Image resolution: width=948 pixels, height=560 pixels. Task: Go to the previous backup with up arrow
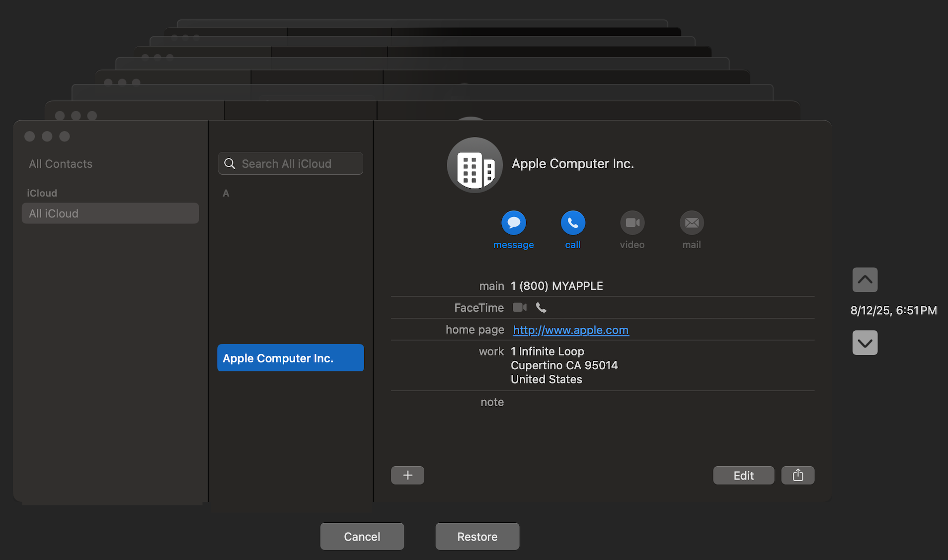[865, 280]
